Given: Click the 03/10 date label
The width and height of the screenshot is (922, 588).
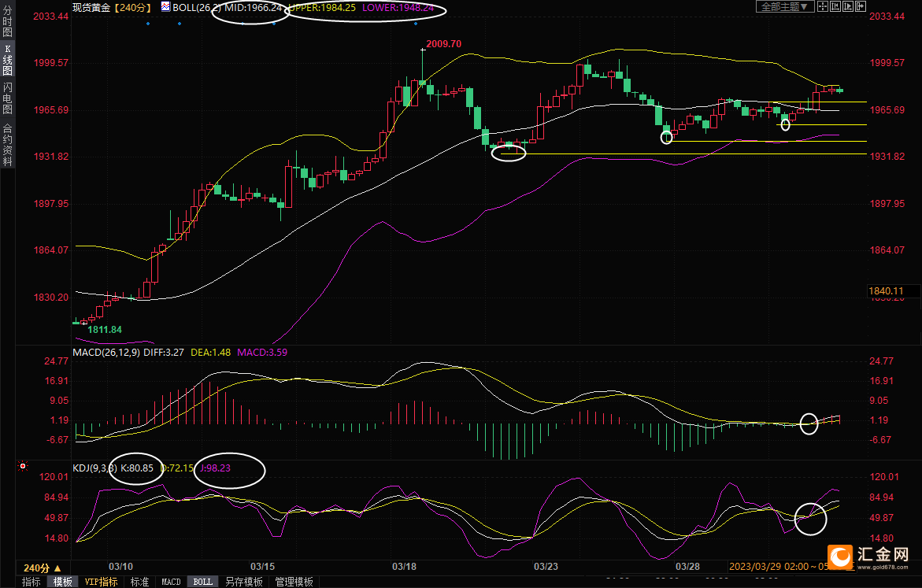Looking at the screenshot, I should coord(120,566).
